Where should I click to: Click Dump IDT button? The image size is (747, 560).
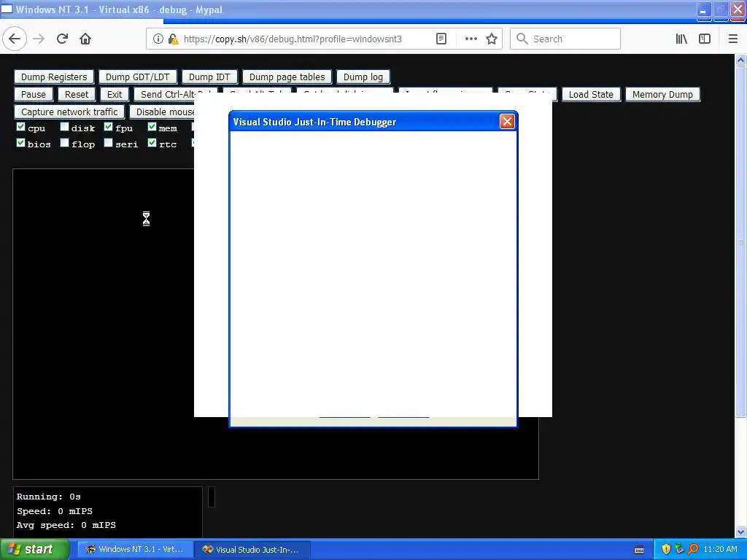[209, 77]
